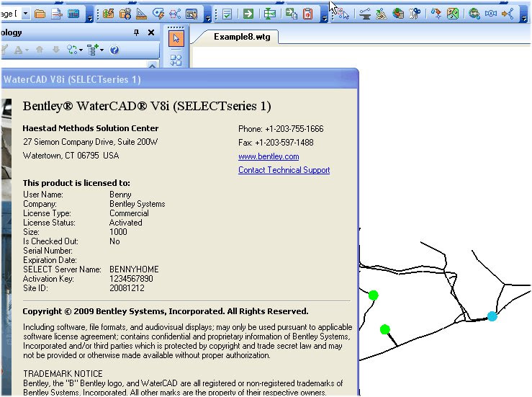Open help in the side panel toolbar
The image size is (532, 397).
click(x=114, y=50)
